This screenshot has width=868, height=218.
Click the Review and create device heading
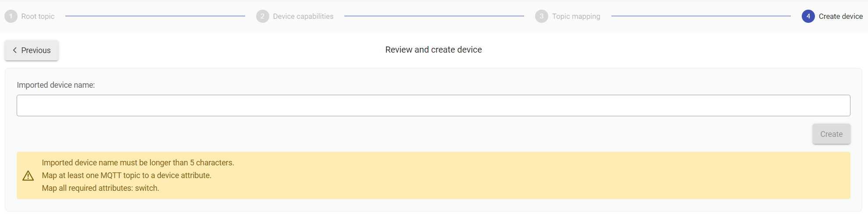click(x=433, y=50)
